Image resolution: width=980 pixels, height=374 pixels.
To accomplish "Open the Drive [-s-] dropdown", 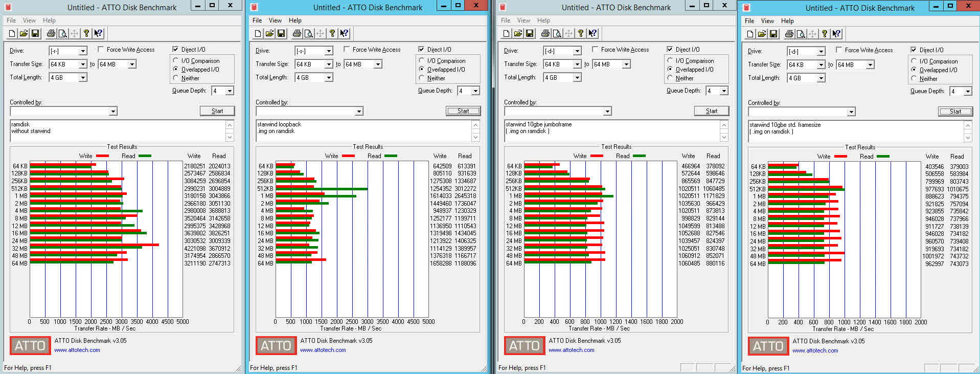I will [329, 51].
